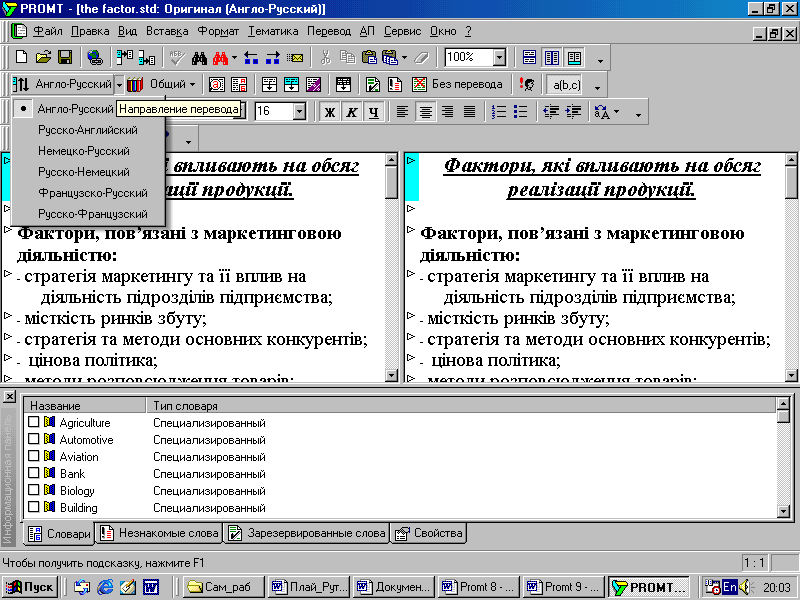Check the Aviation dictionary checkbox
Image resolution: width=800 pixels, height=600 pixels.
34,456
